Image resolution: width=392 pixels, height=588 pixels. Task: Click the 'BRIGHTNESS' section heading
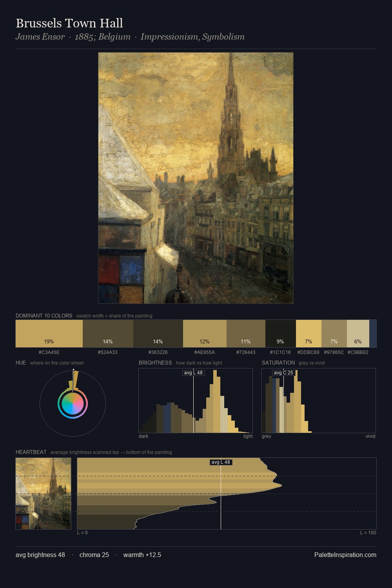coord(155,363)
